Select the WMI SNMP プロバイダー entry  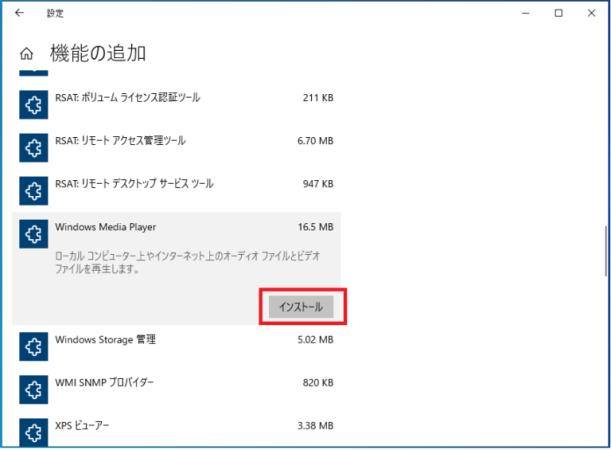pyautogui.click(x=177, y=390)
